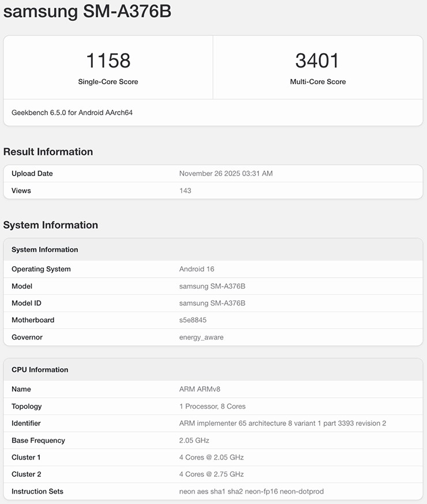The width and height of the screenshot is (427, 504).
Task: Select the 4 Cores @ 2.75 GHz value
Action: tap(211, 475)
